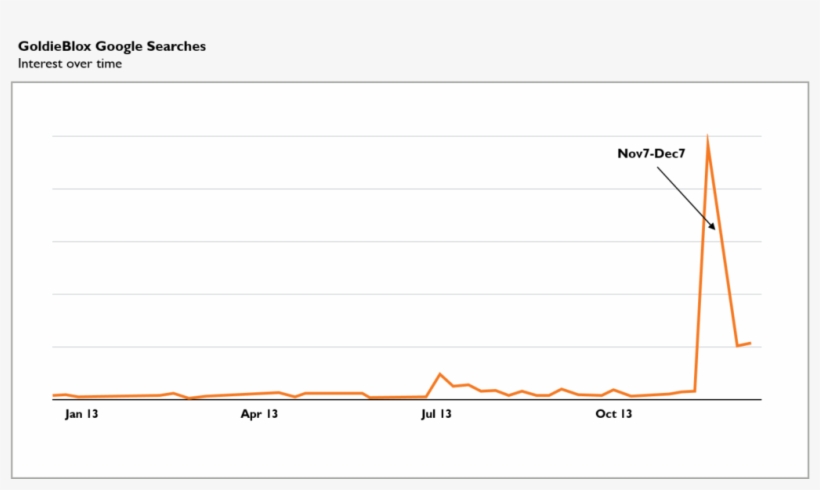Select the tick mark above Jul 13
Screen dimensions: 820x490
pyautogui.click(x=436, y=402)
